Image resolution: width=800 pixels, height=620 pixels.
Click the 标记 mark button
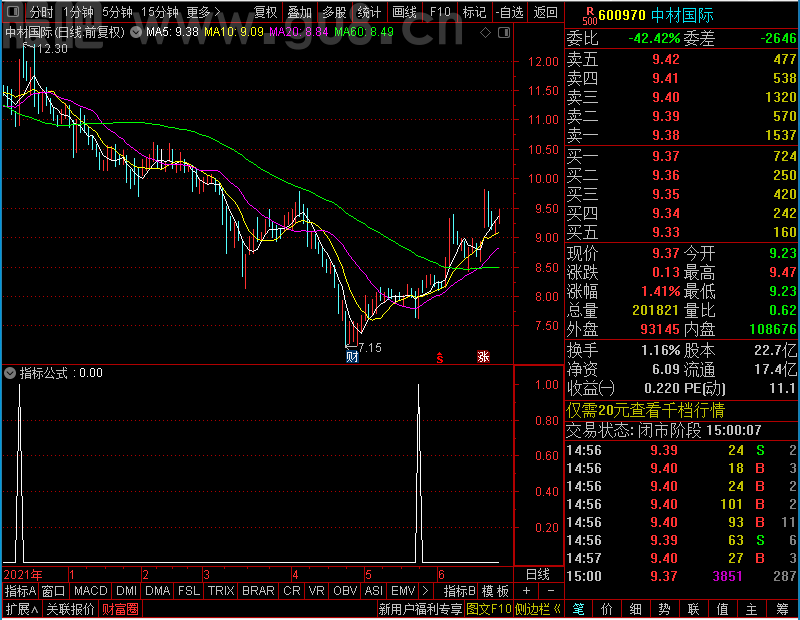click(x=474, y=12)
